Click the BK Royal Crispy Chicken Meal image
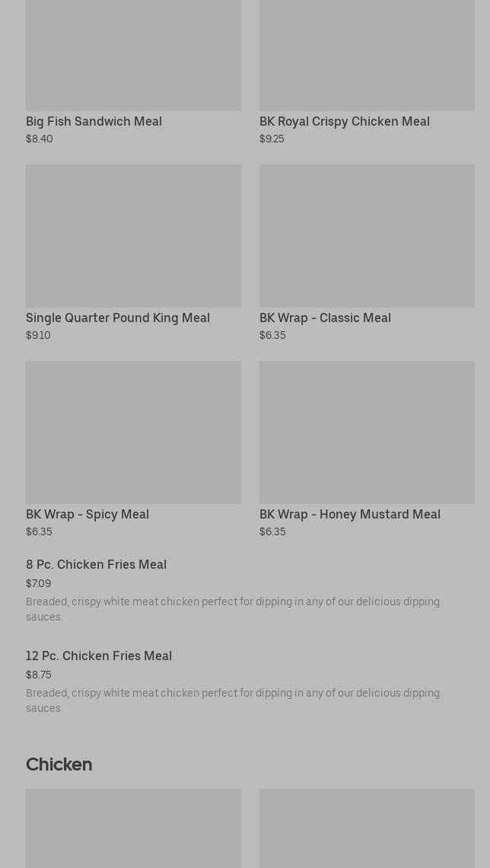The image size is (490, 868). point(367,55)
